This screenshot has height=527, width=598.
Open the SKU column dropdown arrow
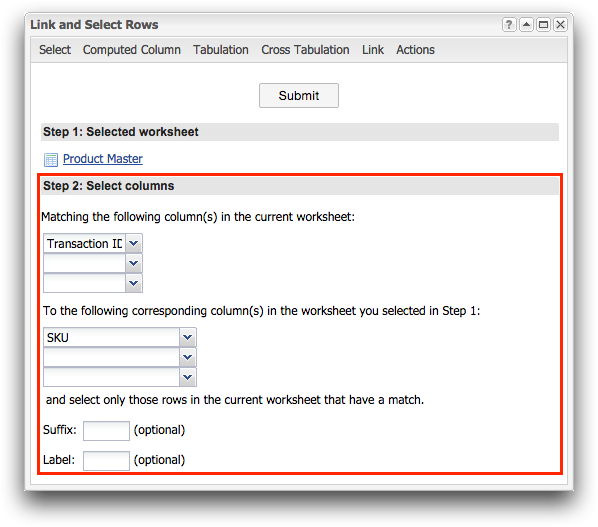point(187,337)
